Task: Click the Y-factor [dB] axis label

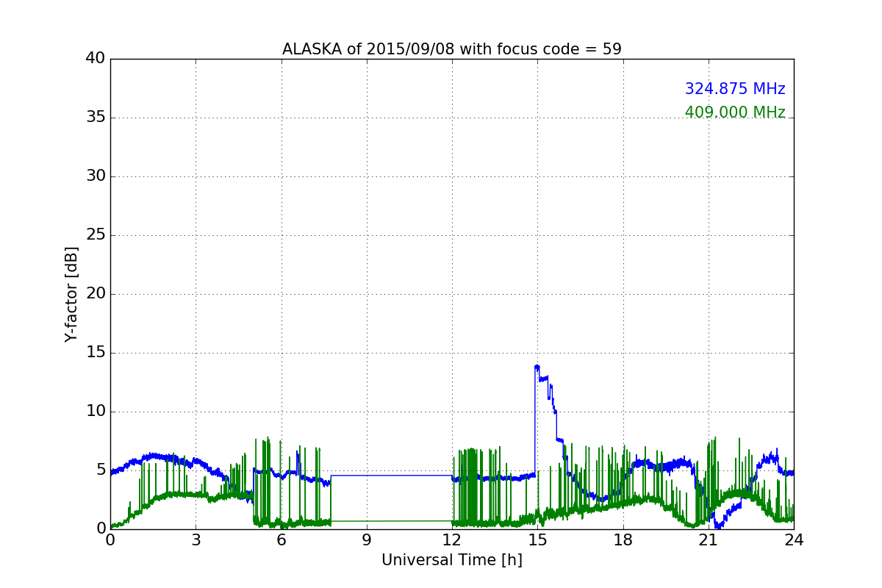Action: [x=71, y=294]
